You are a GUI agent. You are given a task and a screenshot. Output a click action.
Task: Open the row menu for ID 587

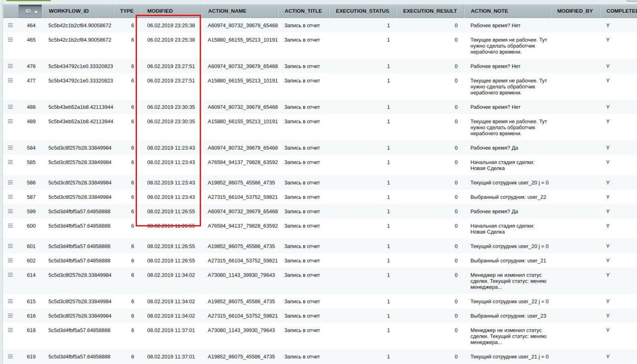(x=10, y=196)
